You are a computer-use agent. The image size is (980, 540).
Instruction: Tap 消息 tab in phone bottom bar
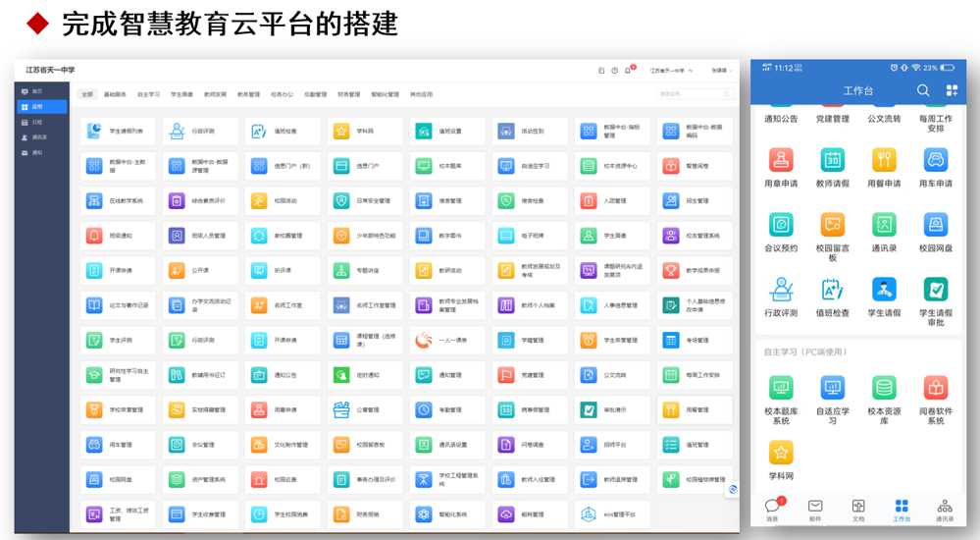click(x=773, y=510)
